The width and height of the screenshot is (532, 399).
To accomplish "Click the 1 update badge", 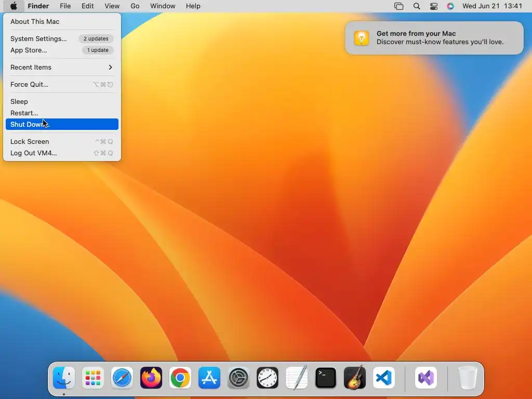I will coord(98,50).
